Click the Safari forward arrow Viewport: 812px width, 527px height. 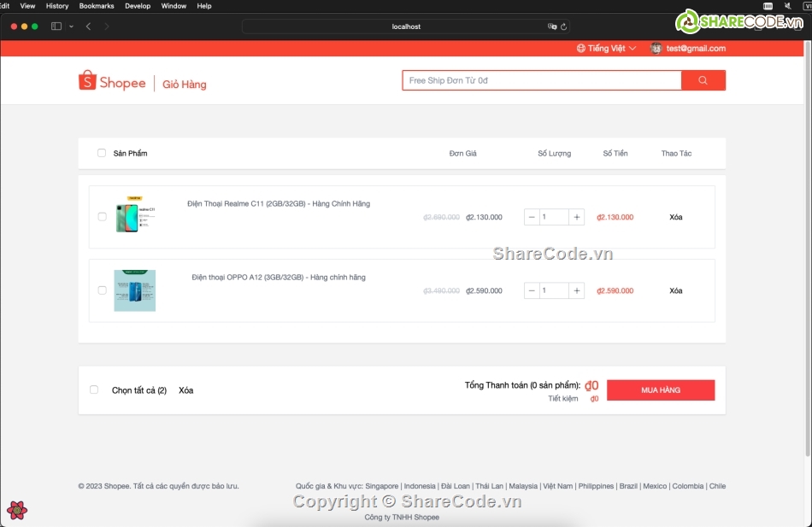coord(107,26)
